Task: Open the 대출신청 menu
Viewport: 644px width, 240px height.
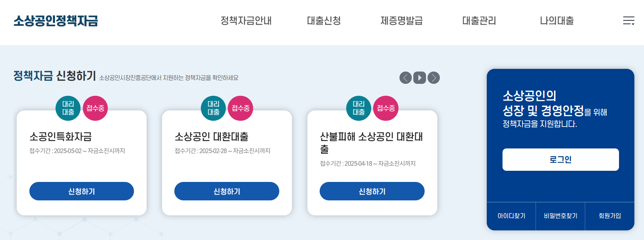Action: 323,21
